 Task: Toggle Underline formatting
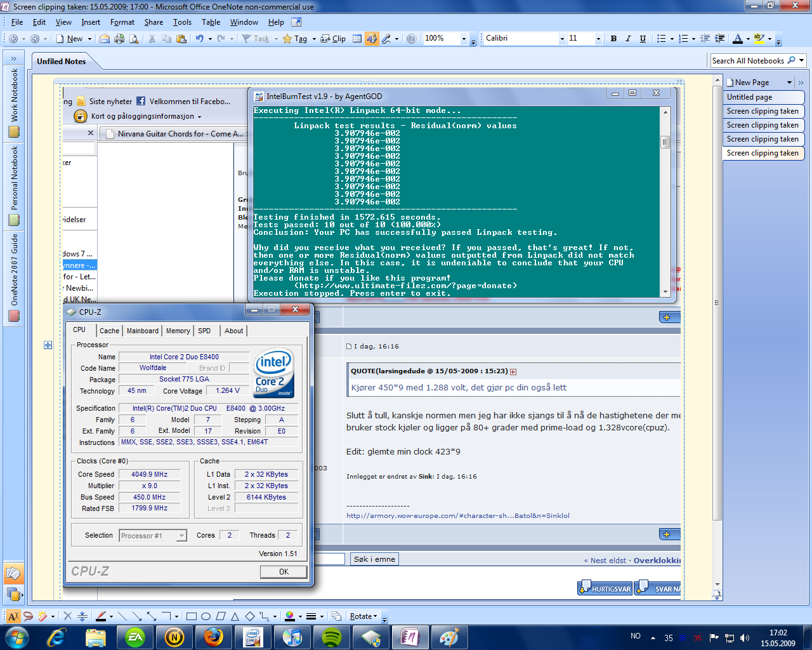[643, 39]
